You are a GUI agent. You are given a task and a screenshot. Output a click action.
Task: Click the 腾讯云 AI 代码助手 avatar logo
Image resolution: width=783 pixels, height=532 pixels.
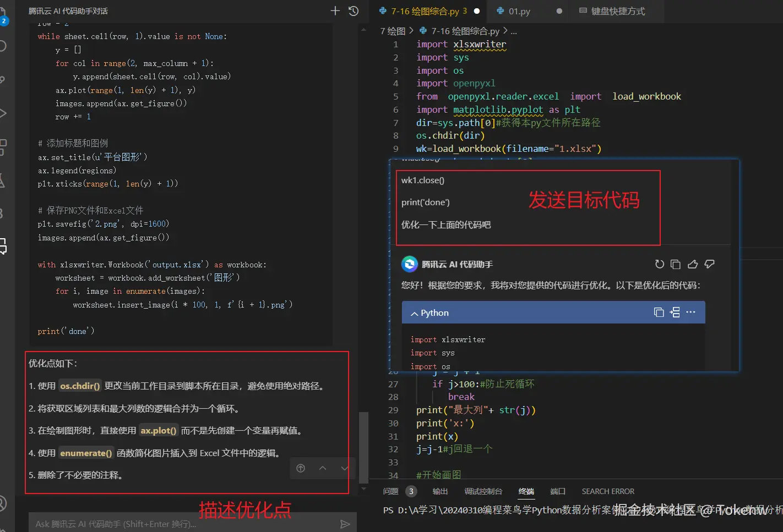[409, 264]
